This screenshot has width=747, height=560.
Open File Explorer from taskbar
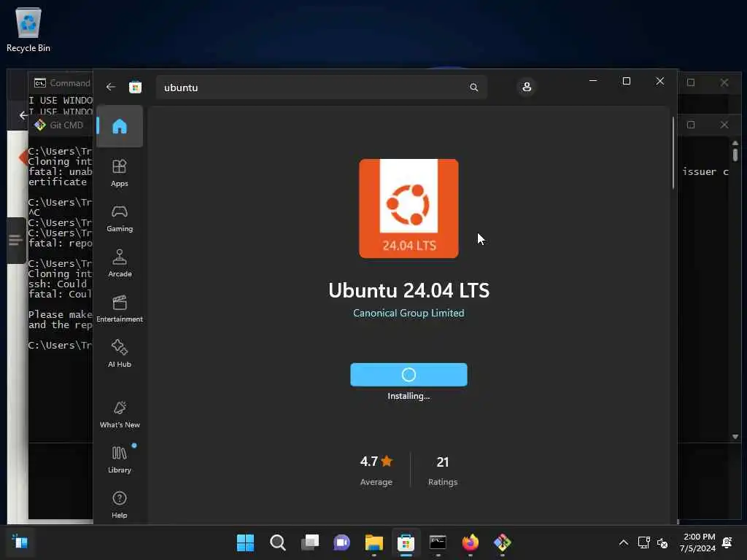(x=374, y=542)
